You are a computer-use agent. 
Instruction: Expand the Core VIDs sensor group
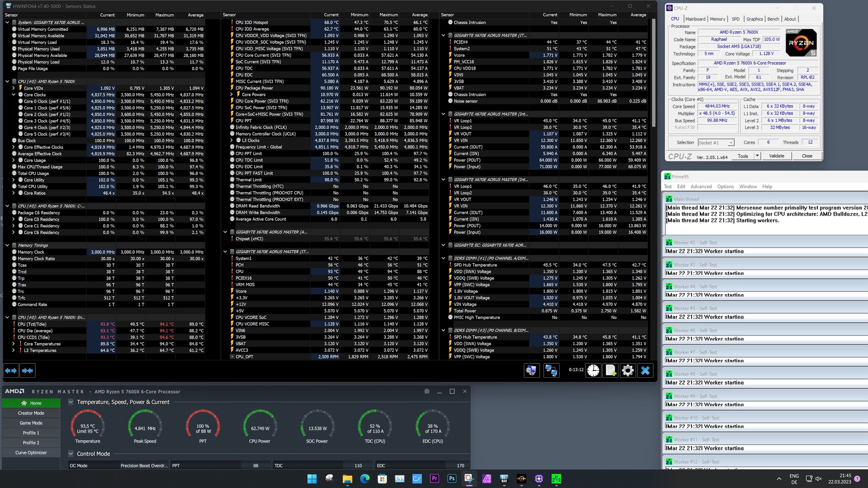point(14,88)
